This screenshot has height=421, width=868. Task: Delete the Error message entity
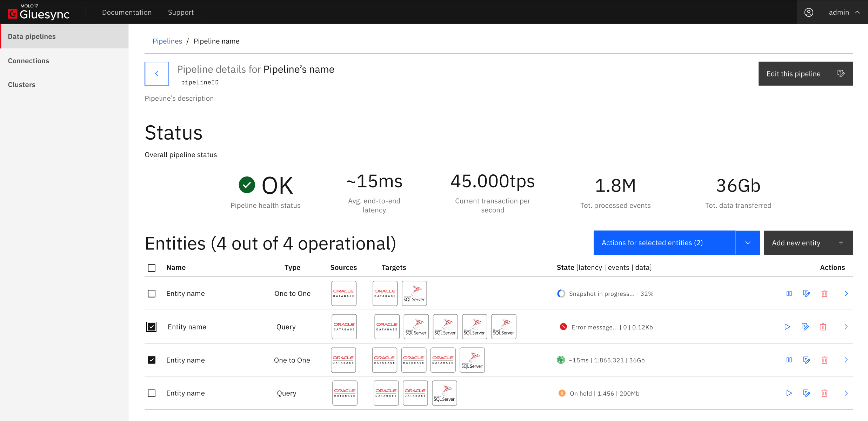pos(823,327)
